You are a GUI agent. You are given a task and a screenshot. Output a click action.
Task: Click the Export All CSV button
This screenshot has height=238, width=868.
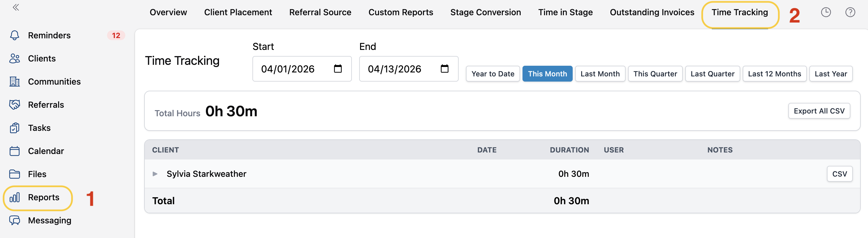point(819,111)
